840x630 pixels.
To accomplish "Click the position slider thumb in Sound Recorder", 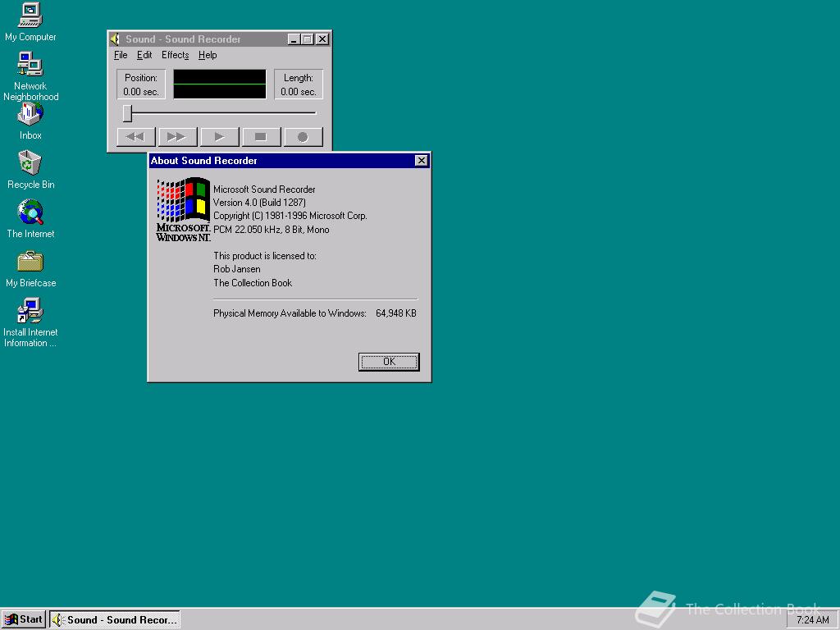I will [127, 113].
